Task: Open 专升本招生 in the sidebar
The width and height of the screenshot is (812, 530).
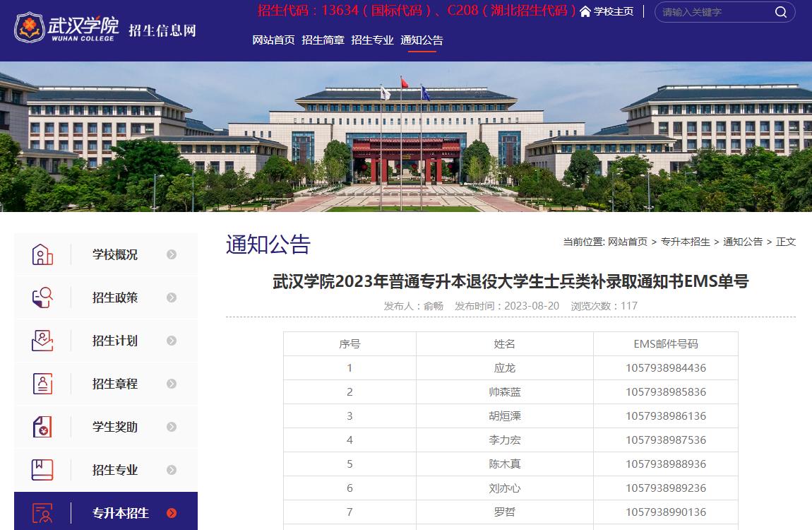Action: coord(121,513)
